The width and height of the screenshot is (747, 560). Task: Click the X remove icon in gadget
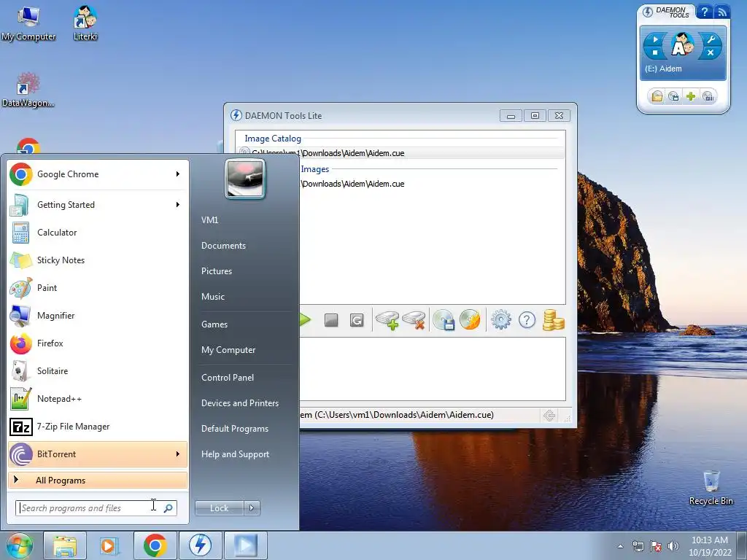tap(711, 52)
